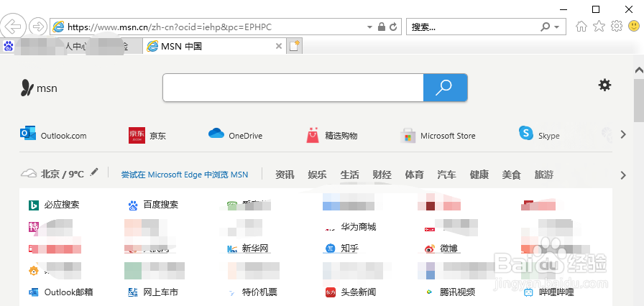The height and width of the screenshot is (306, 644).
Task: Close the MSN 中国 tab
Action: pos(278,47)
